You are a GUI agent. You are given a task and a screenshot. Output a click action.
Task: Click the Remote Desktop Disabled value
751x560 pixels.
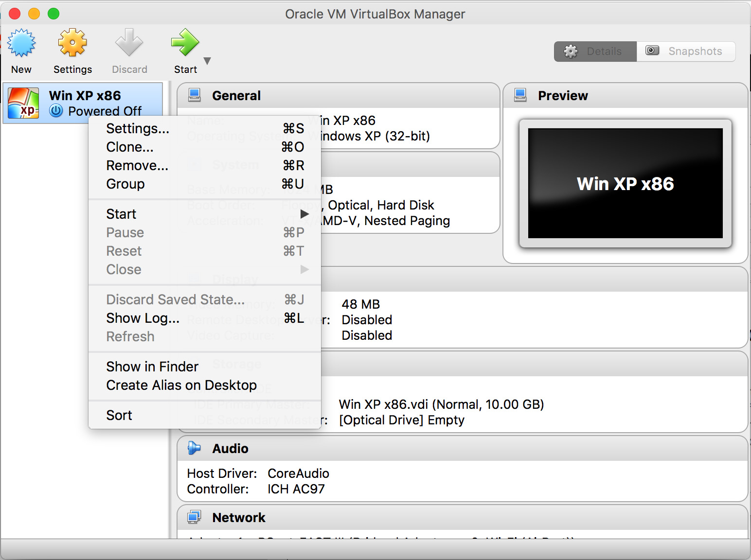tap(367, 320)
